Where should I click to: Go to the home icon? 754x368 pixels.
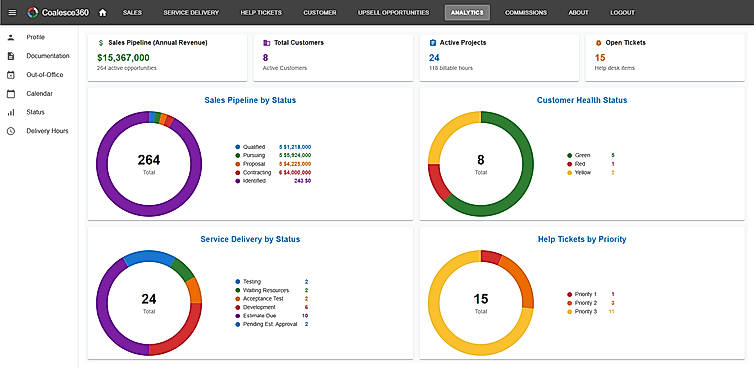102,13
